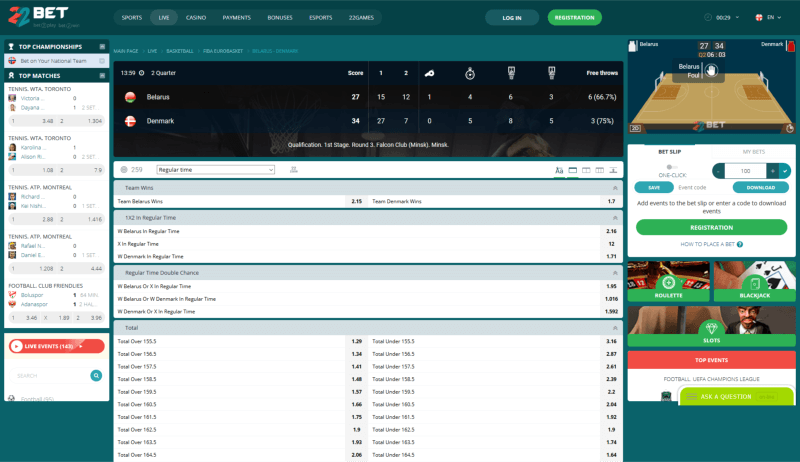Click the stake amount field showing 100
This screenshot has width=800, height=462.
click(745, 171)
